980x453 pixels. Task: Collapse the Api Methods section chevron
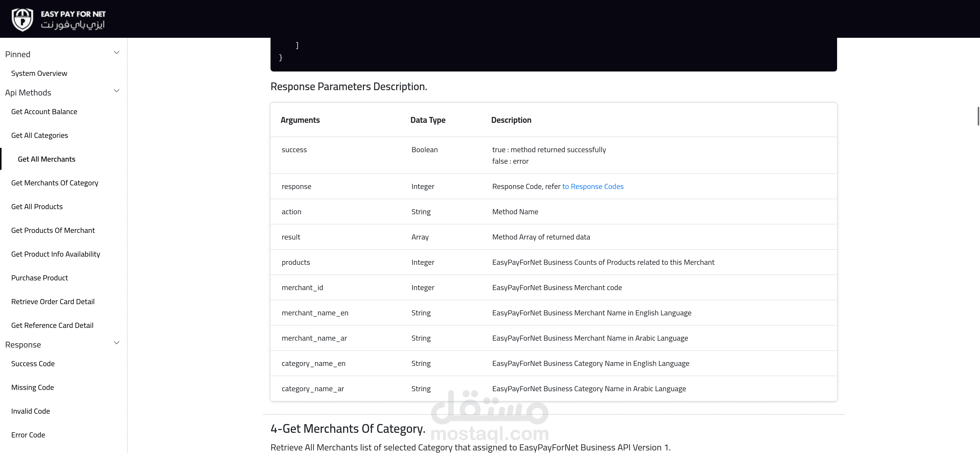coord(116,91)
